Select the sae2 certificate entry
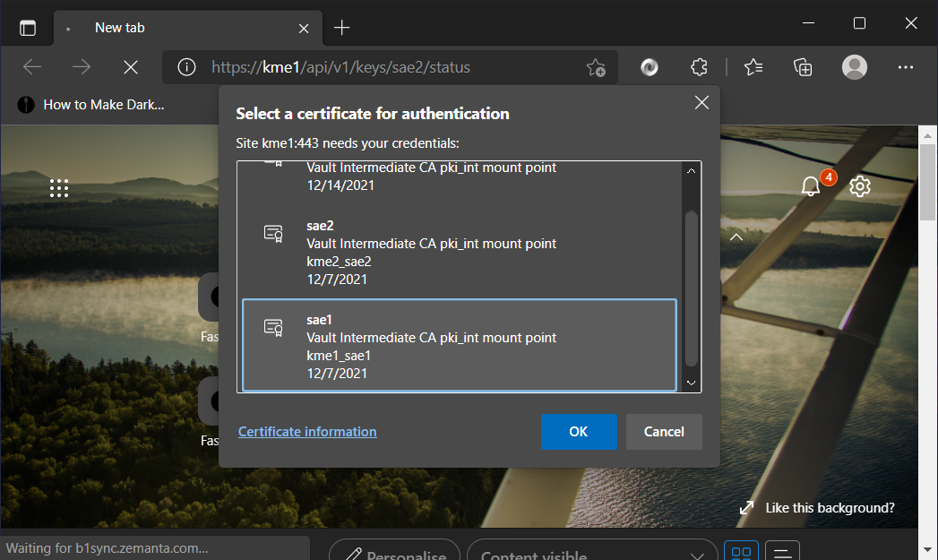Screen dimensions: 938x560 click(460, 252)
